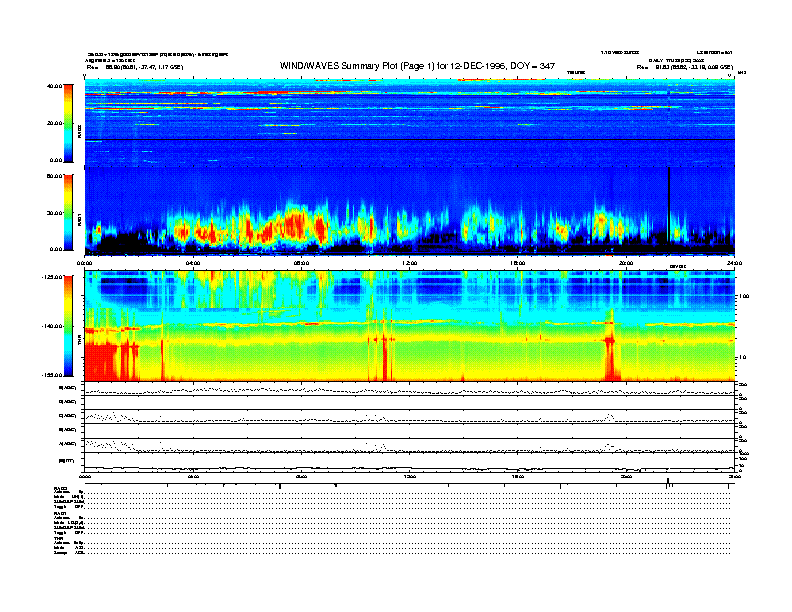
Task: Select the 40.00 label on RAD2 scale
Action: (54, 86)
